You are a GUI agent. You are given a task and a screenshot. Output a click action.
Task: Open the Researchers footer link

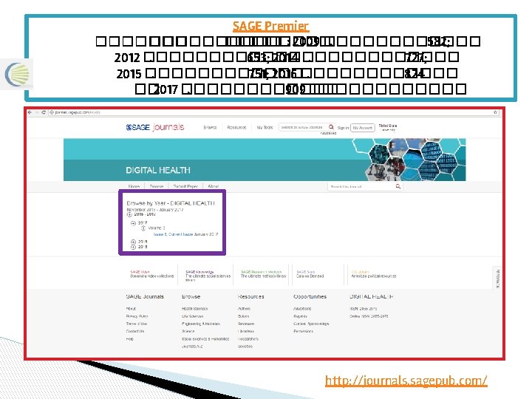tap(248, 339)
